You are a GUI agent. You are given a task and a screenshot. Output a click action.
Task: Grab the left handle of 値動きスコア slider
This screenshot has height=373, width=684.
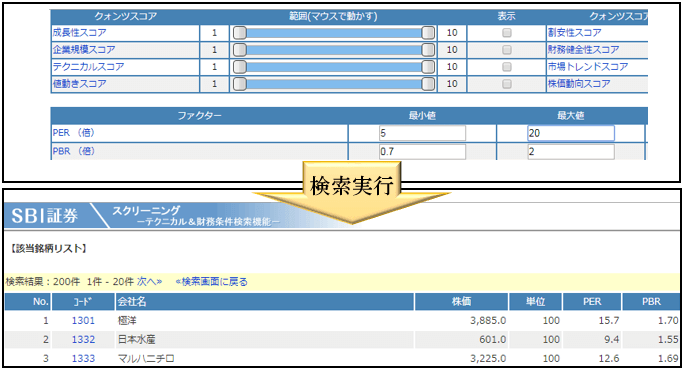tap(239, 84)
